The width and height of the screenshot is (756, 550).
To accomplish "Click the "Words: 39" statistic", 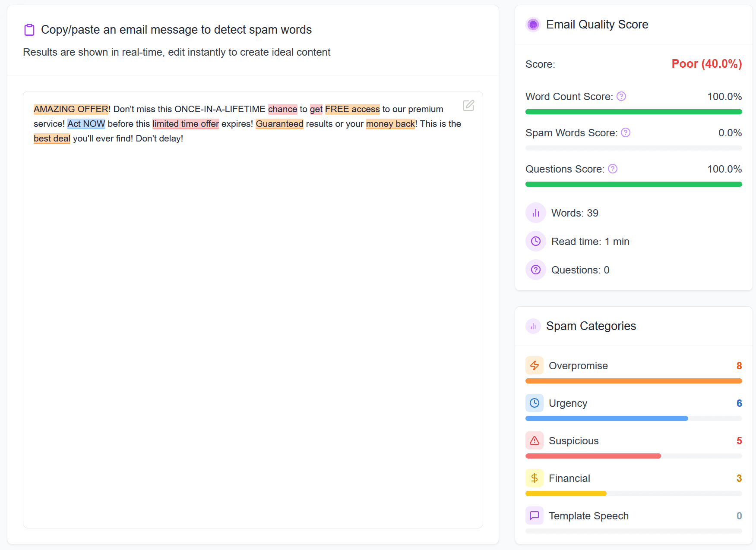I will coord(575,213).
